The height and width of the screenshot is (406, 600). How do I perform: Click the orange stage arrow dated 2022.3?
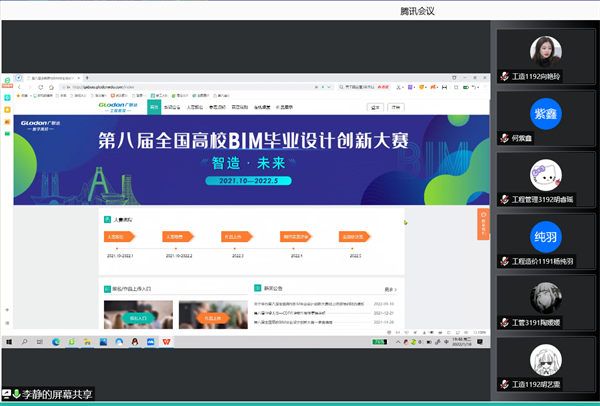coord(237,237)
